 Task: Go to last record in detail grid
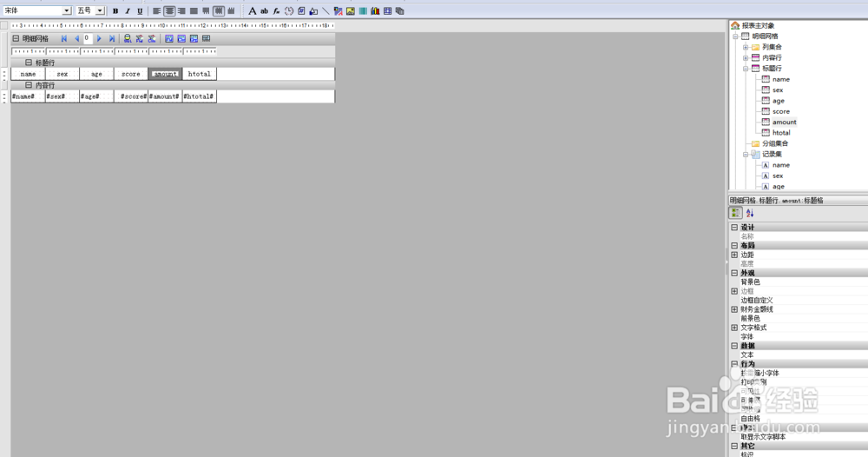112,39
